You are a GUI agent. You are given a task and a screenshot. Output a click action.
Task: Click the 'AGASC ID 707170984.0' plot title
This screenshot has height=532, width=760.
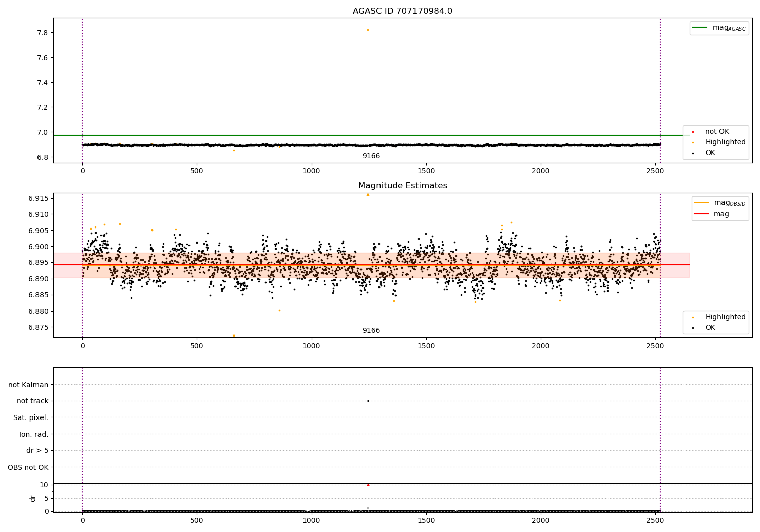pyautogui.click(x=402, y=11)
